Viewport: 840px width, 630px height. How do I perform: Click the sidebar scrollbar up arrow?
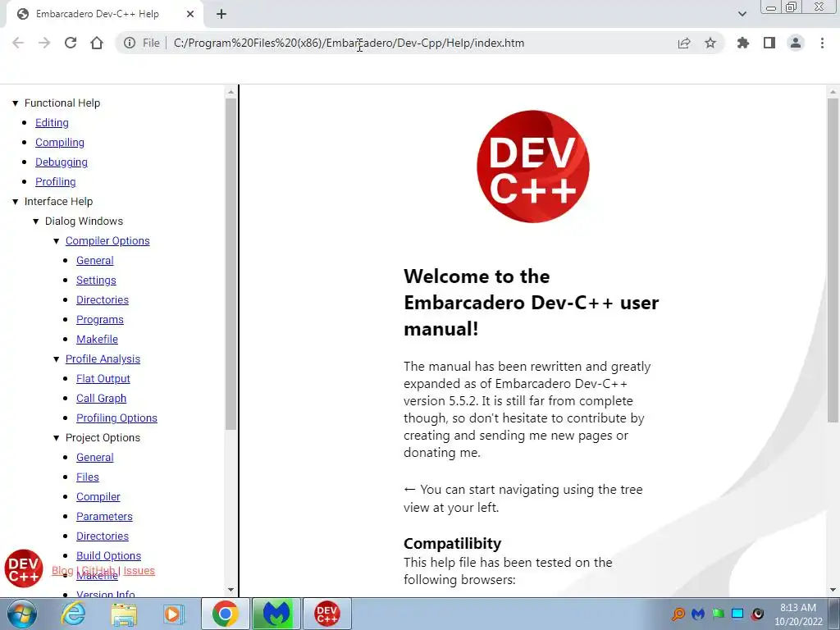coord(231,92)
